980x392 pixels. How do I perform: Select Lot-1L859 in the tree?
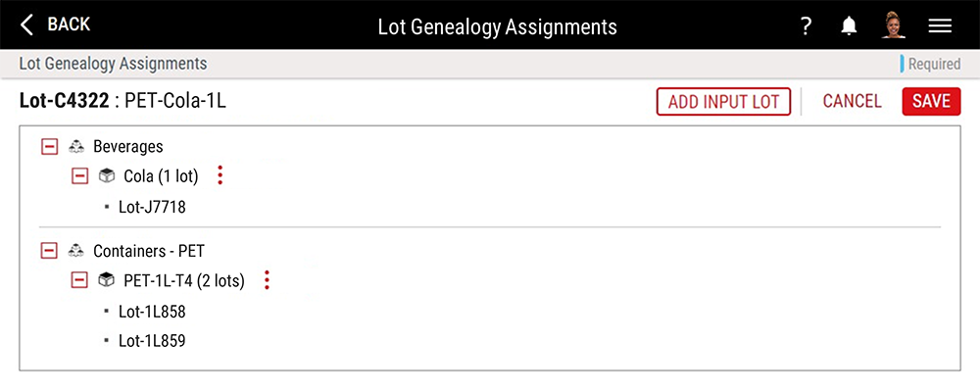[152, 341]
